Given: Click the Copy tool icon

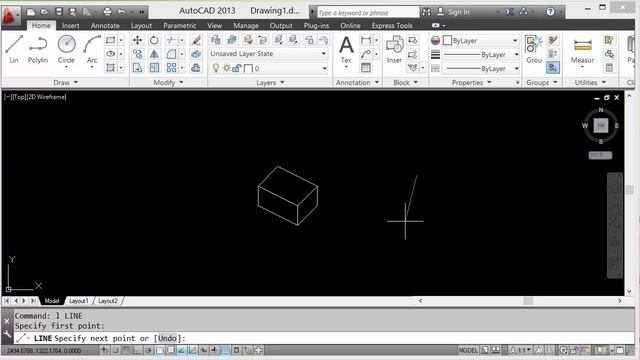Looking at the screenshot, I should tap(138, 54).
